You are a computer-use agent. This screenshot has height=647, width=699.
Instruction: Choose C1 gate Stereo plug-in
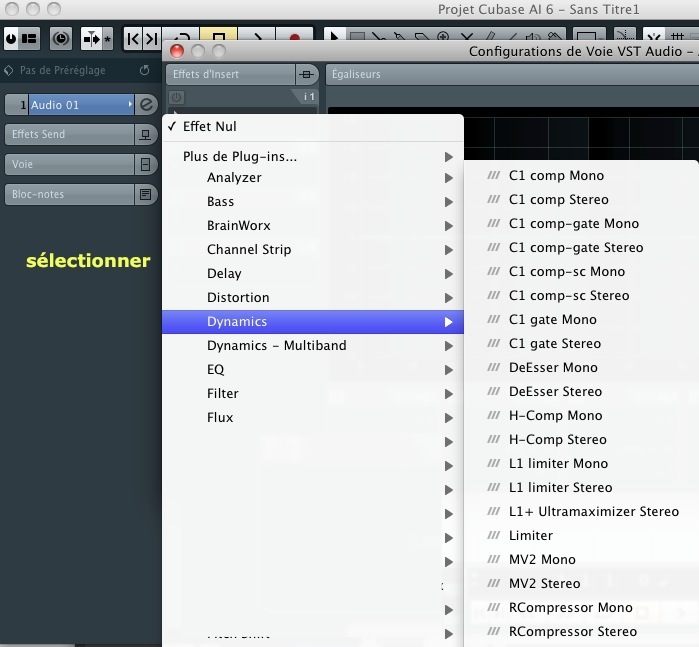coord(581,344)
